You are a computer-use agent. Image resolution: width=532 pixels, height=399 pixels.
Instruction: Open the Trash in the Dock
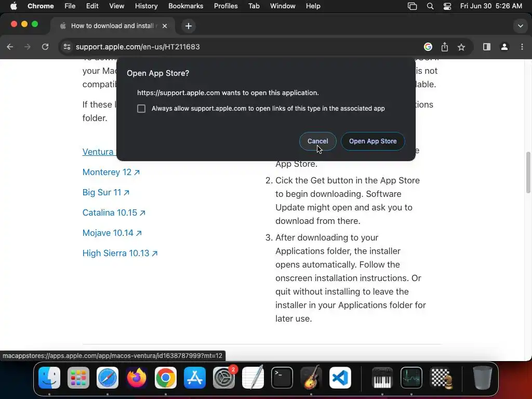pyautogui.click(x=482, y=378)
